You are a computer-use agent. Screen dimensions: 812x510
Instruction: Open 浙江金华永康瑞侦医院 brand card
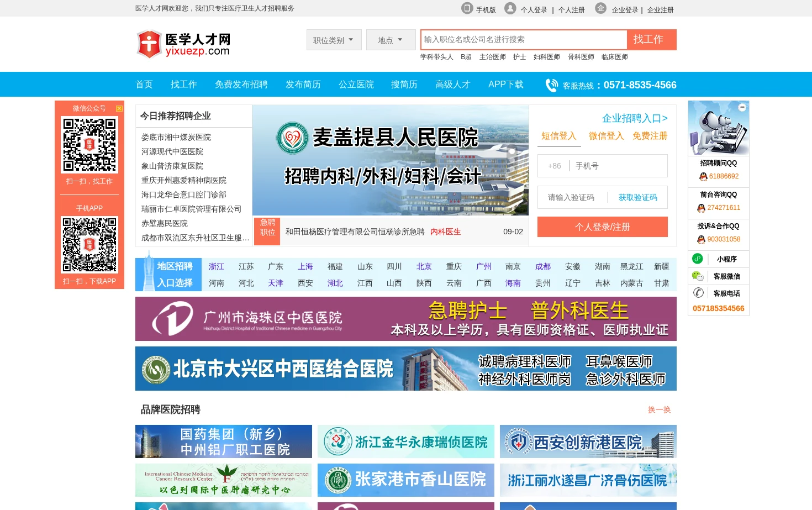(406, 441)
